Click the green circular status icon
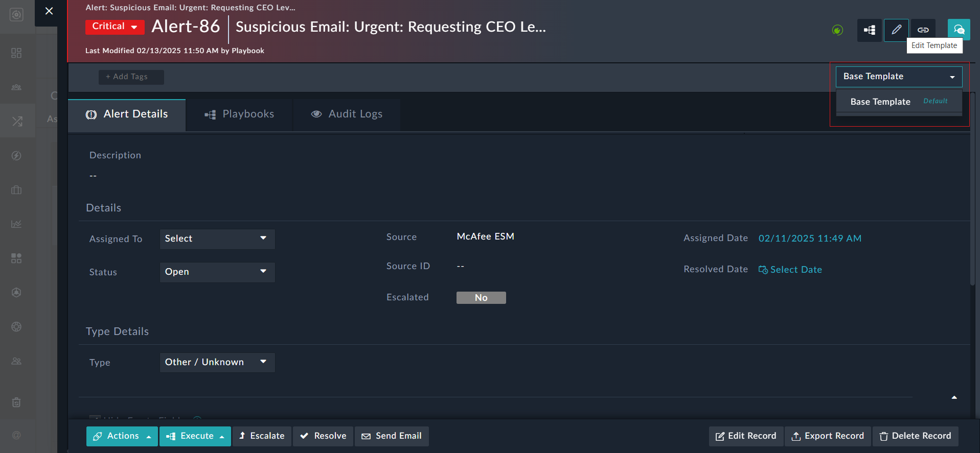The image size is (980, 453). tap(837, 30)
